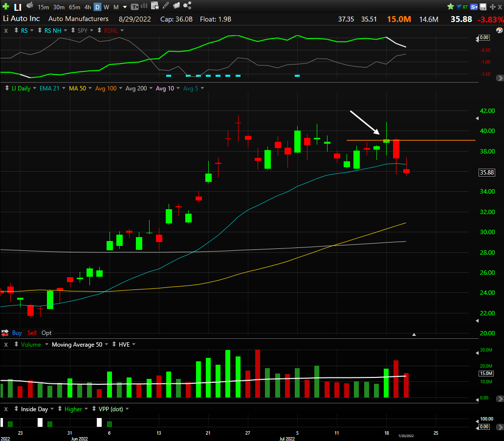Close the Volume pane with x

point(6,345)
